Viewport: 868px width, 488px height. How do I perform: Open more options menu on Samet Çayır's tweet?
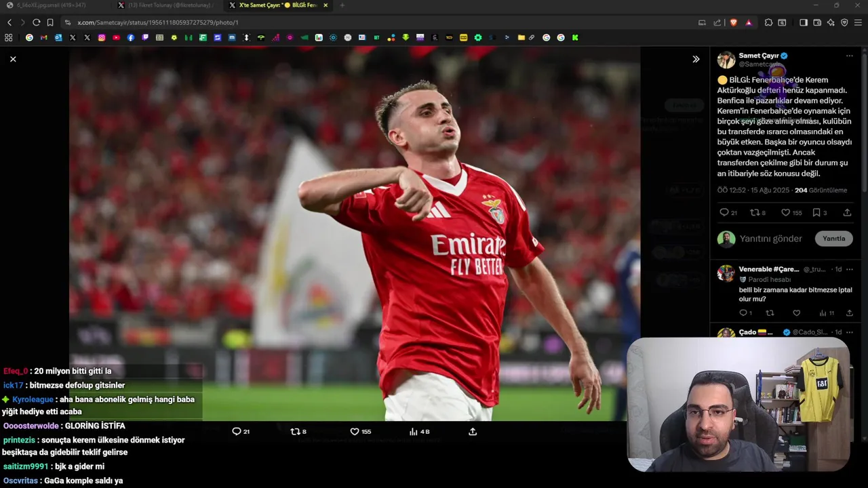coord(849,56)
